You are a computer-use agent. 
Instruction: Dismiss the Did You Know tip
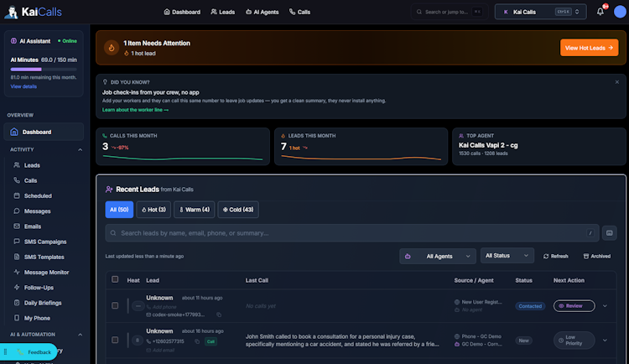pyautogui.click(x=617, y=82)
